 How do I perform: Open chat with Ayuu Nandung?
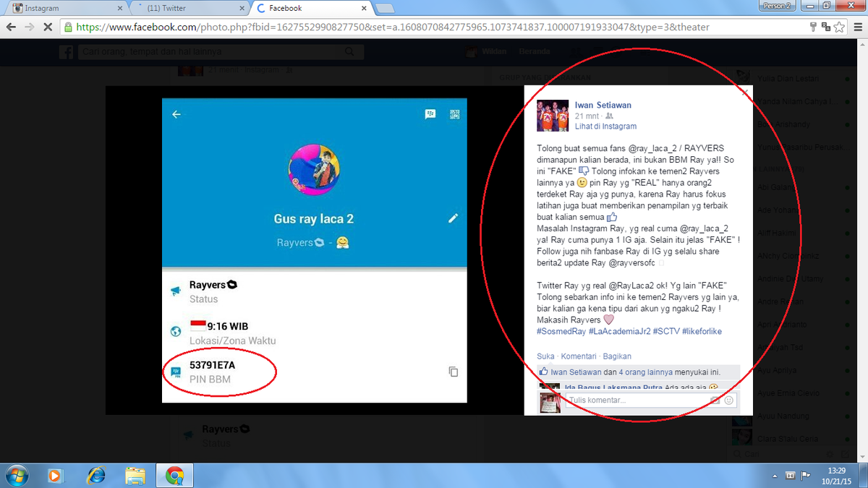pyautogui.click(x=793, y=416)
